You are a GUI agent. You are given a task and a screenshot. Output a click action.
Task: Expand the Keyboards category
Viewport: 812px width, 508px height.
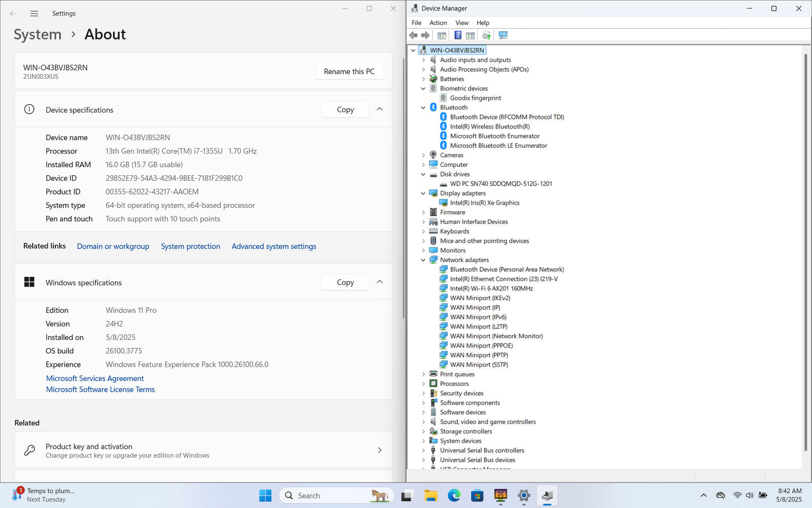tap(423, 232)
